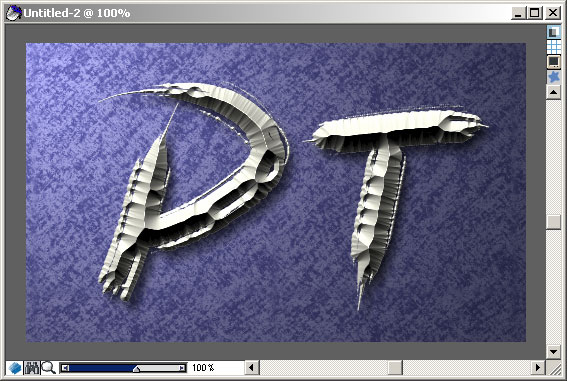Viewport: 567px width, 381px height.
Task: Click the blue star impasto icon
Action: 553,77
